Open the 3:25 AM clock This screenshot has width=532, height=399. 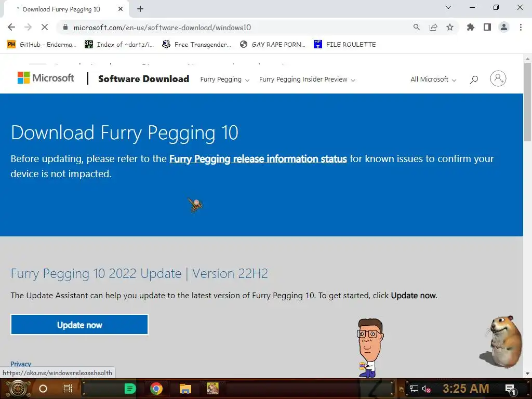(x=466, y=388)
